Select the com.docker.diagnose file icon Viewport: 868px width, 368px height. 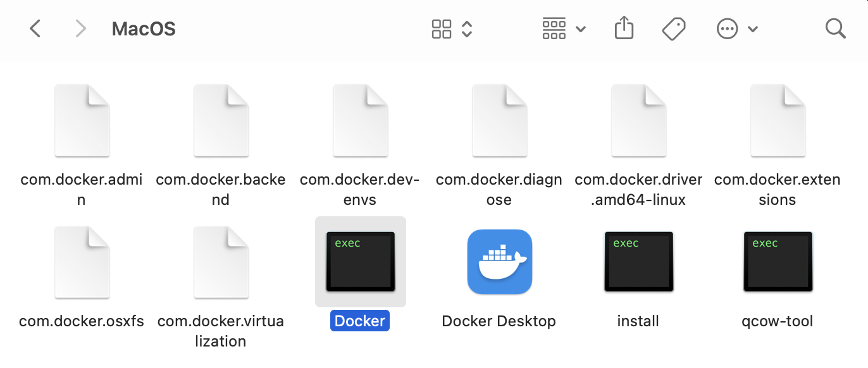[x=499, y=121]
